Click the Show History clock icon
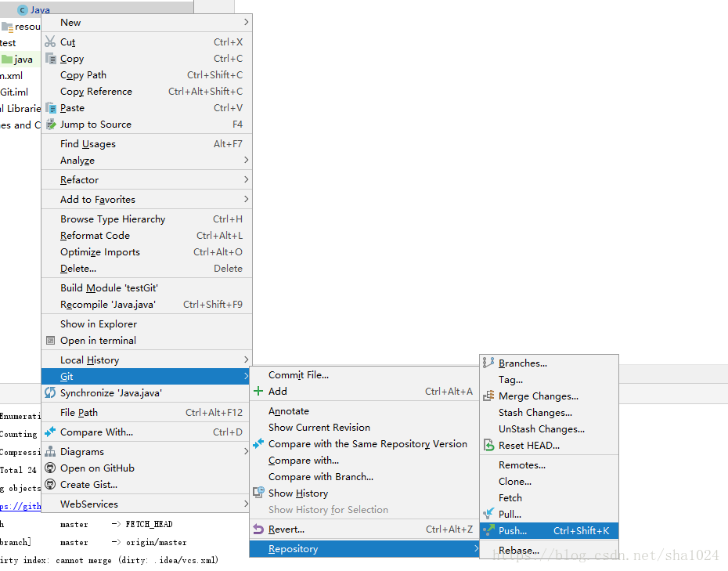Viewport: 728px width, 571px height. (x=258, y=493)
